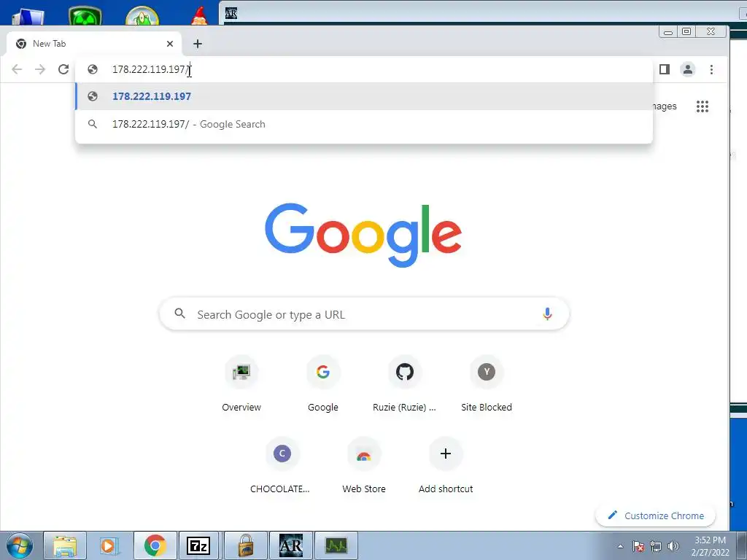Open the media player taskbar icon
The height and width of the screenshot is (560, 747).
109,545
